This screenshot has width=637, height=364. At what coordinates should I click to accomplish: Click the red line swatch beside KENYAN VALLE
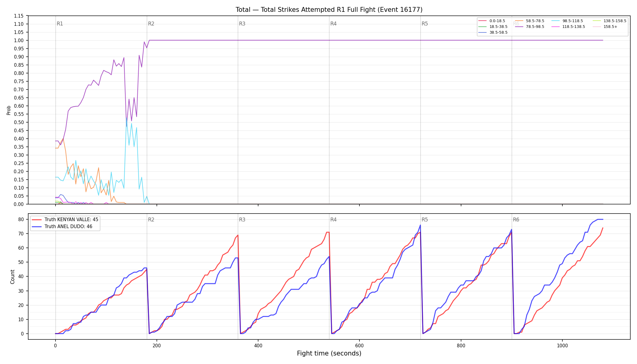[x=37, y=220]
